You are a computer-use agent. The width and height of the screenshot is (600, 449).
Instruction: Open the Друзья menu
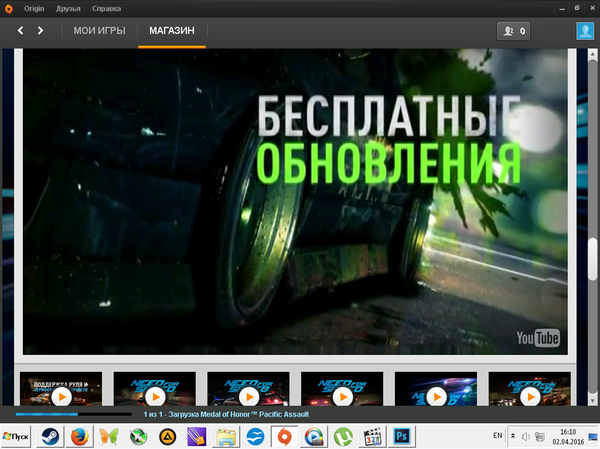pyautogui.click(x=68, y=8)
